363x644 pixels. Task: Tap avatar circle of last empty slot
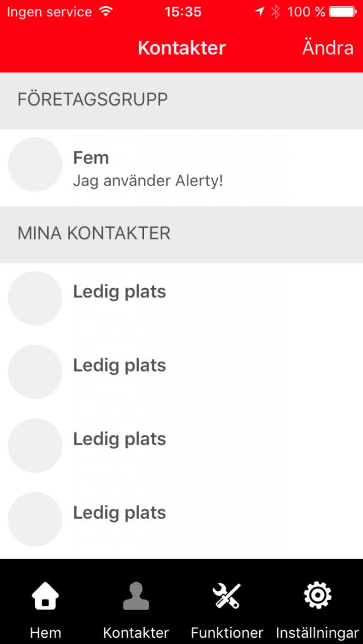pos(35,519)
